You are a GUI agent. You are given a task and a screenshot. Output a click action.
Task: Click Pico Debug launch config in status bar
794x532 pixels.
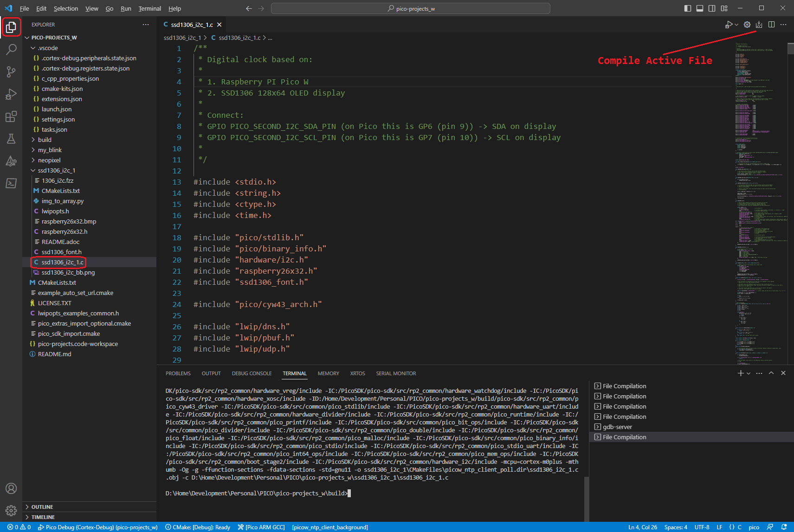[x=98, y=527]
